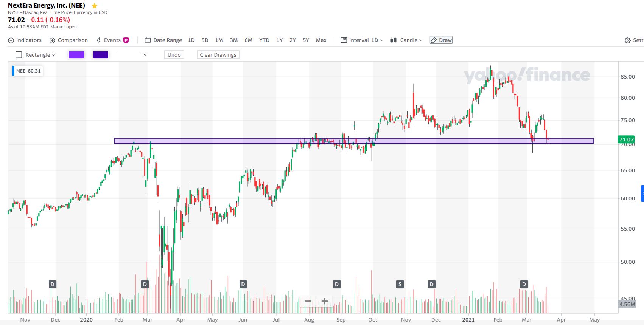This screenshot has width=644, height=325.
Task: Click the dividend marker just before December 2019
Action: click(x=53, y=284)
